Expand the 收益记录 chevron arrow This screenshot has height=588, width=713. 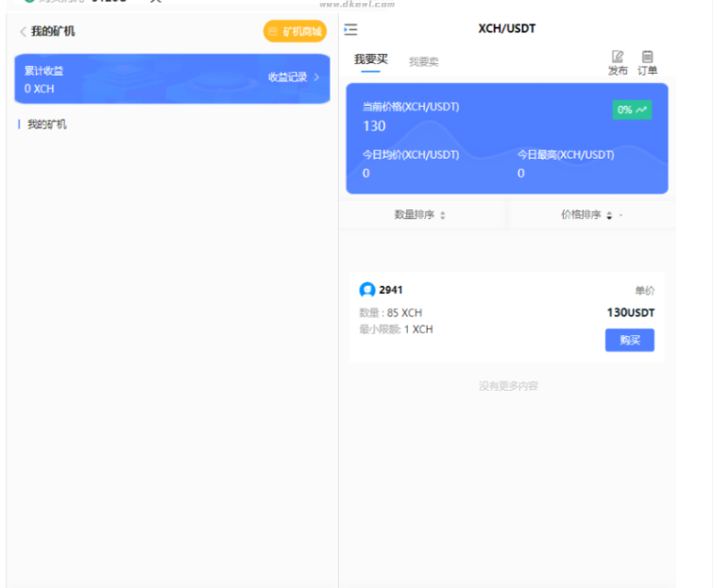tap(316, 76)
